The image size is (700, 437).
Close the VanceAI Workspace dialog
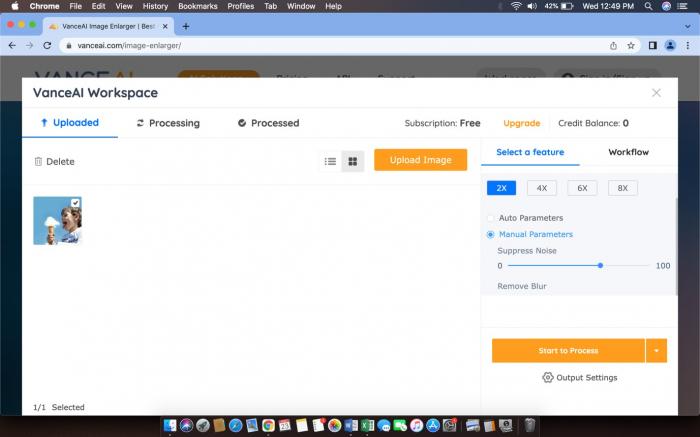[656, 93]
